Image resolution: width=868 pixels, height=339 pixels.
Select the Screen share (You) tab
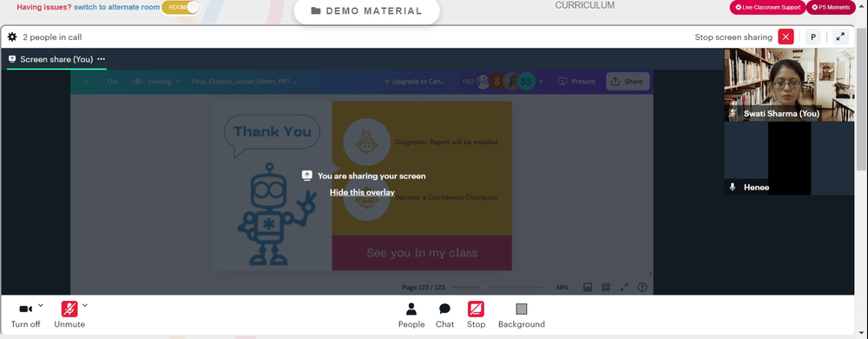[56, 59]
